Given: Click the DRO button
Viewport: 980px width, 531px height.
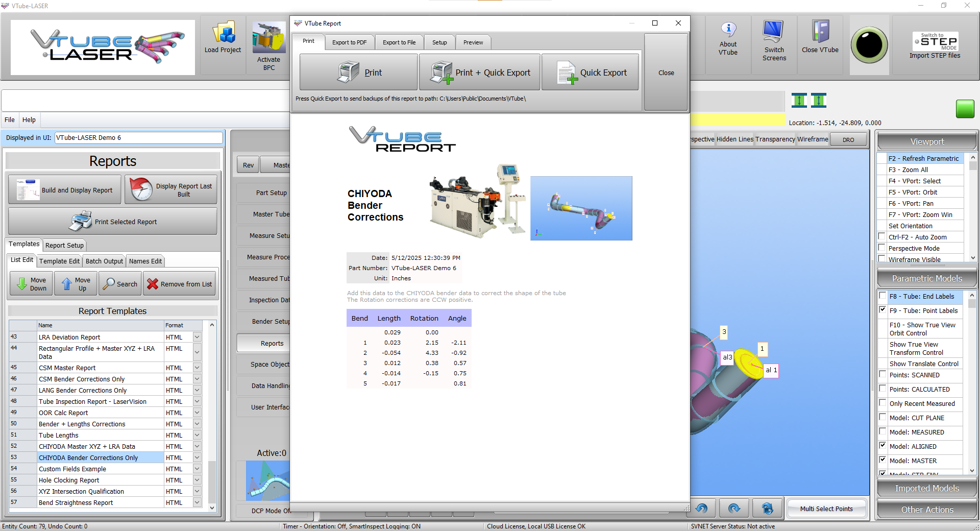Looking at the screenshot, I should [x=848, y=139].
